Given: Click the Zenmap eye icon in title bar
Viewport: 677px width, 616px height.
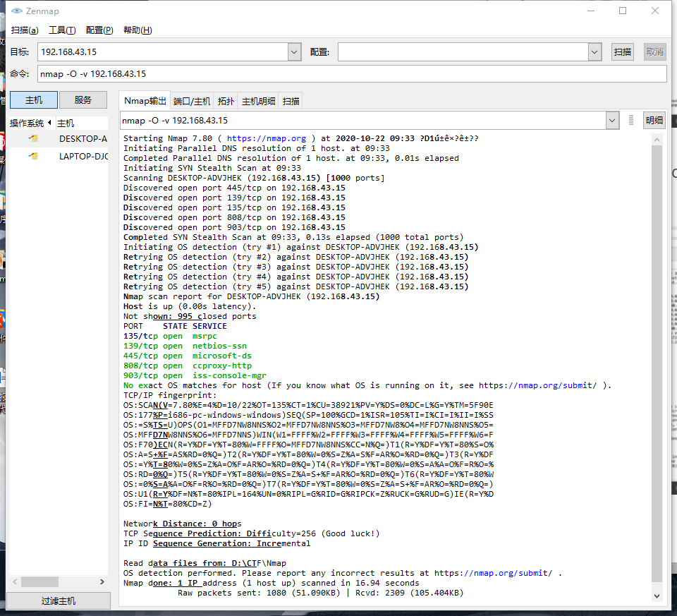Looking at the screenshot, I should pos(16,11).
